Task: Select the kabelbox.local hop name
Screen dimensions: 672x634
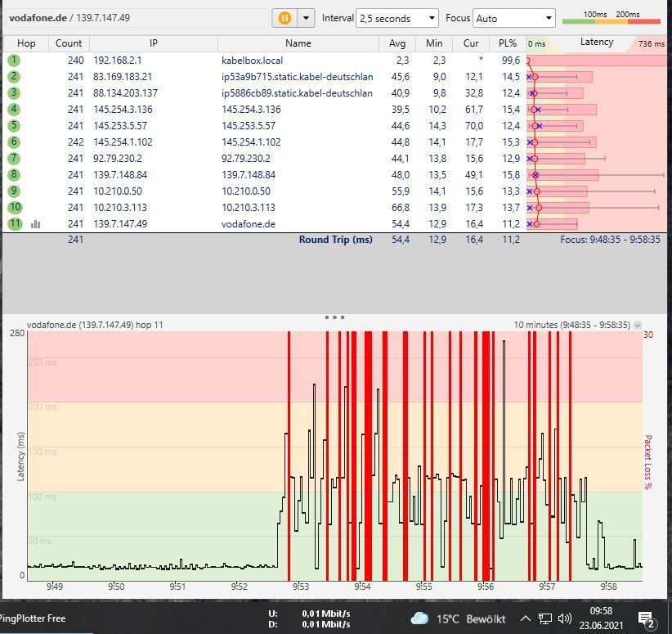Action: coord(252,61)
